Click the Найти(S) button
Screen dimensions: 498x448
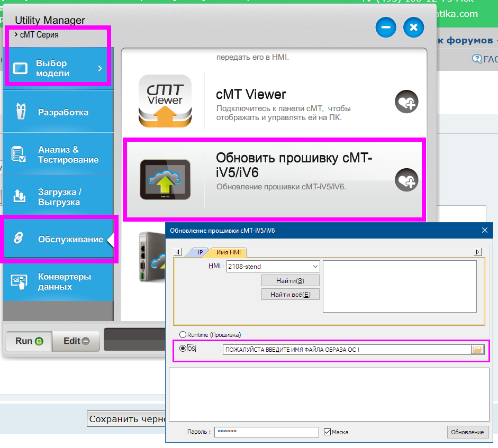point(291,281)
